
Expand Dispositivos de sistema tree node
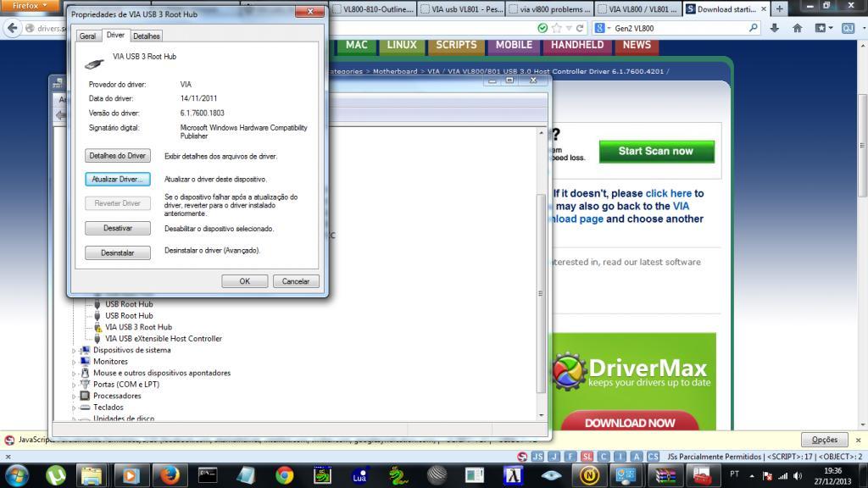pyautogui.click(x=74, y=351)
